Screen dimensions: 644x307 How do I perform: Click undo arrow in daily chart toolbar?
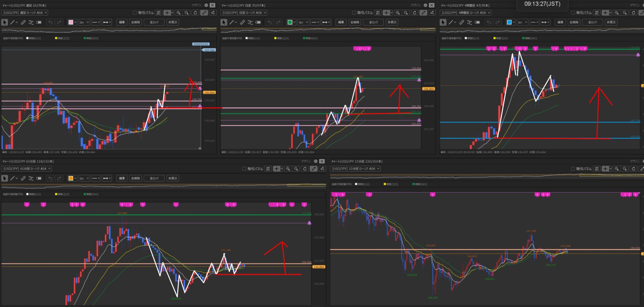tap(269, 22)
